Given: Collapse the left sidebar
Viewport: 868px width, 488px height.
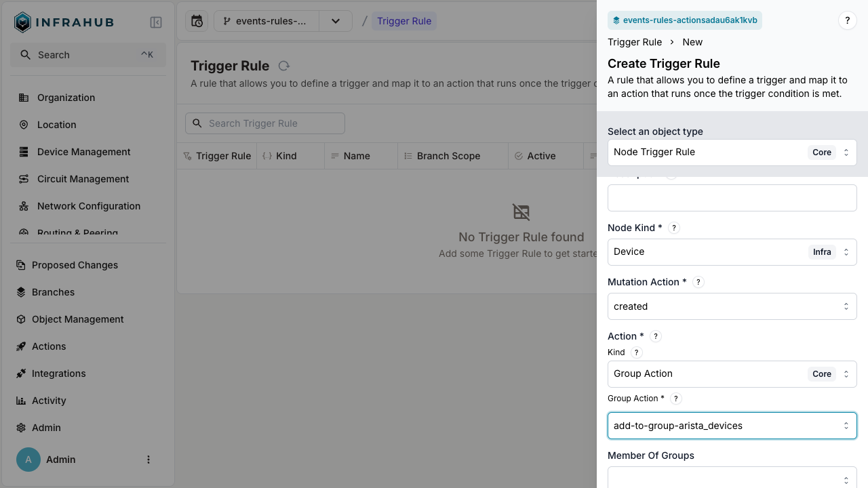Looking at the screenshot, I should (x=156, y=22).
